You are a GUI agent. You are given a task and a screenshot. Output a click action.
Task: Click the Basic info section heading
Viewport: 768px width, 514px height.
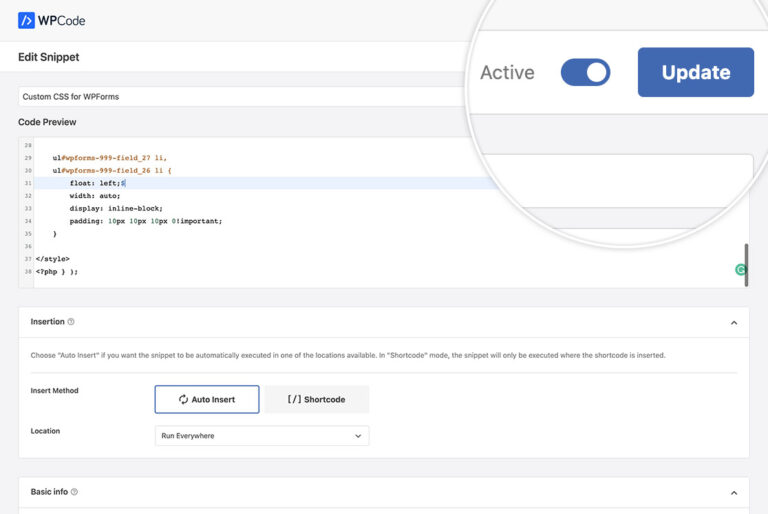pyautogui.click(x=49, y=492)
